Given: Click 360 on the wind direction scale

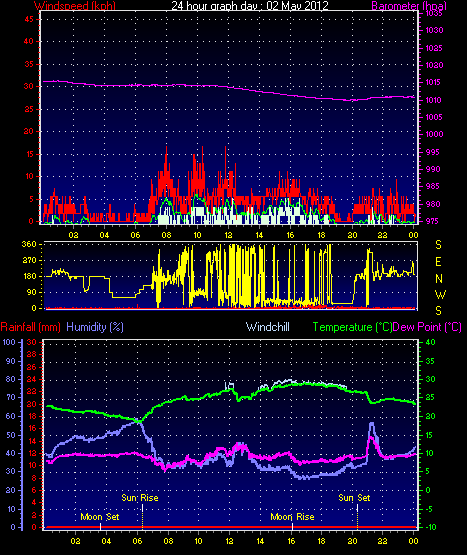Looking at the screenshot, I should 29,244.
